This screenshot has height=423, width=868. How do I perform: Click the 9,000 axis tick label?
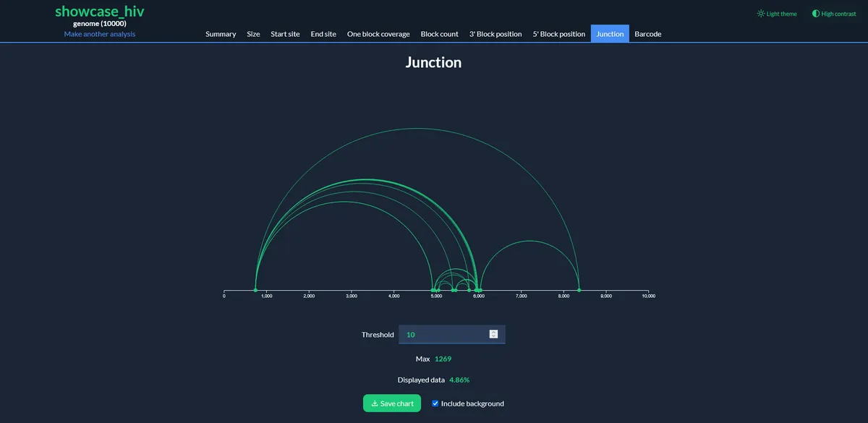(x=606, y=296)
